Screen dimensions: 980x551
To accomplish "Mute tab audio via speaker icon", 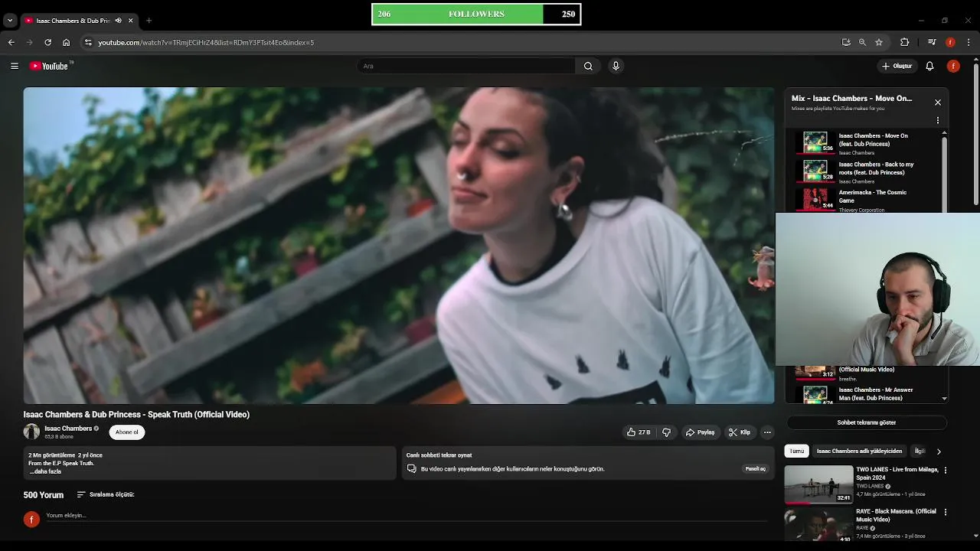I will [118, 21].
